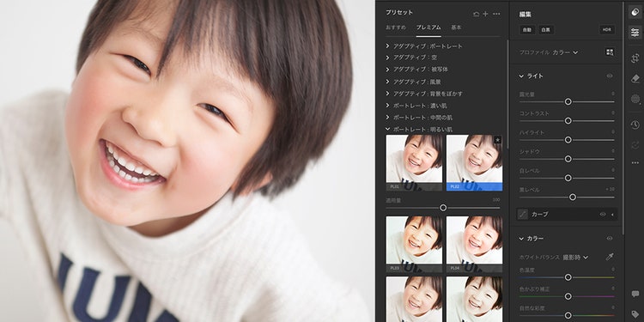This screenshot has width=644, height=322.
Task: Click the 自動 auto button
Action: 527,29
